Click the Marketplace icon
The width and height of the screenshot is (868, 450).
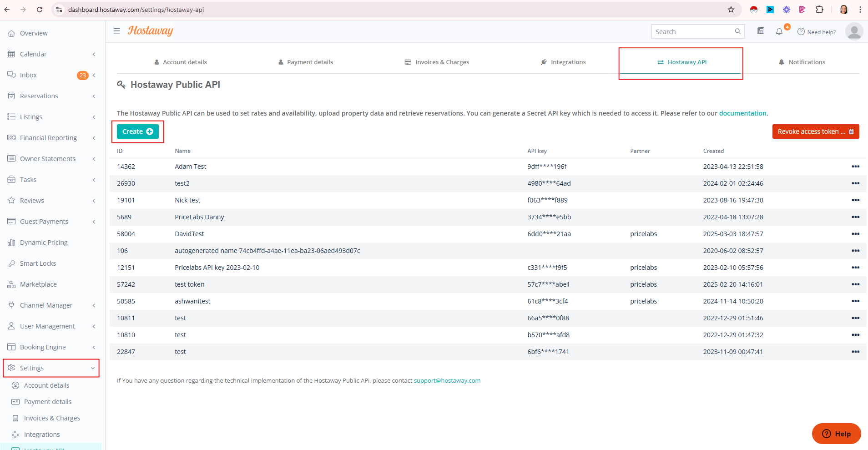click(11, 284)
